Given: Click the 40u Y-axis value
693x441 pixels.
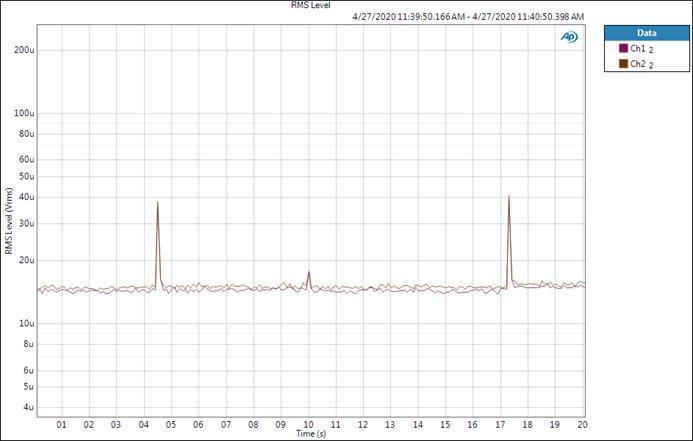Looking at the screenshot, I should [27, 197].
